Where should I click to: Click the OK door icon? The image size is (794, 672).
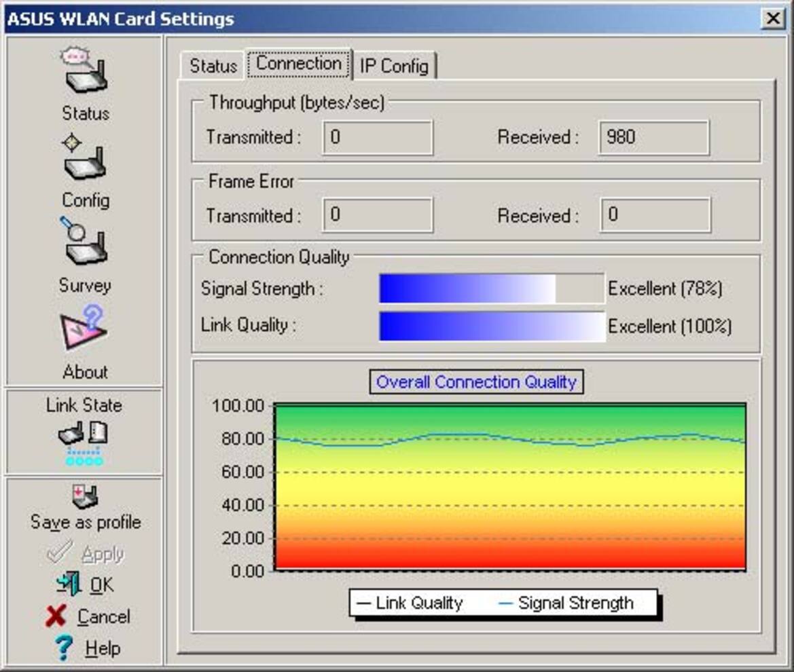coord(69,584)
